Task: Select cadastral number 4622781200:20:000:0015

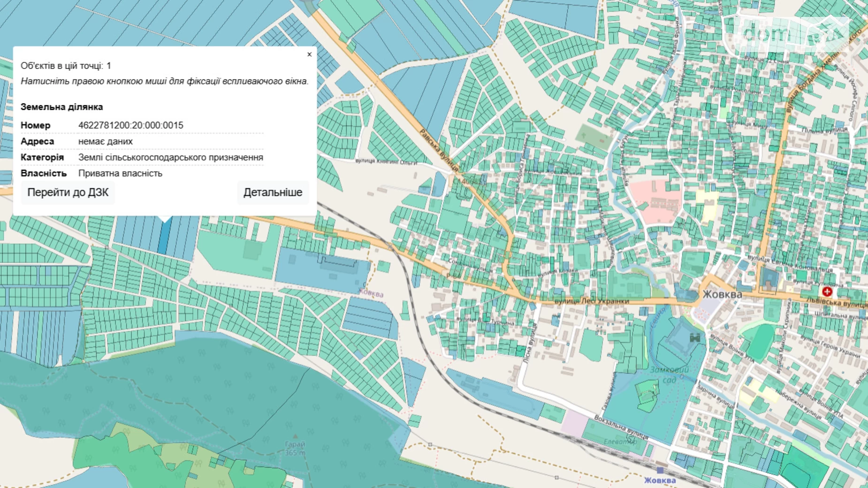Action: 131,125
